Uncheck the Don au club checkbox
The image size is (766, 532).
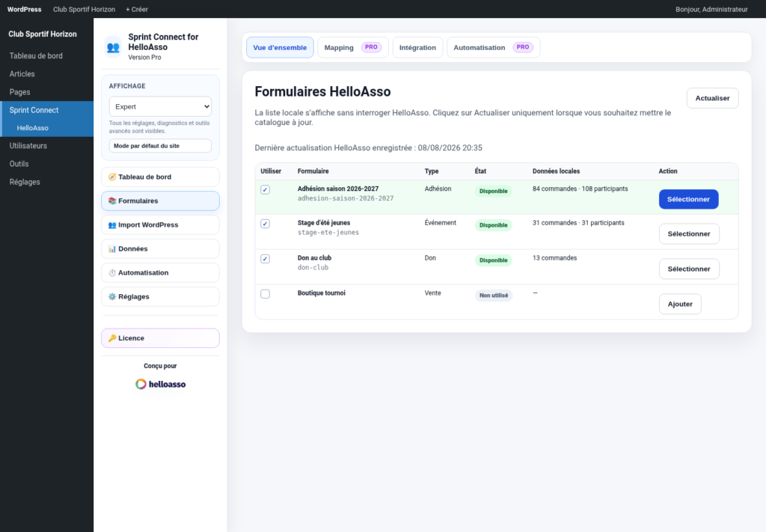click(266, 259)
